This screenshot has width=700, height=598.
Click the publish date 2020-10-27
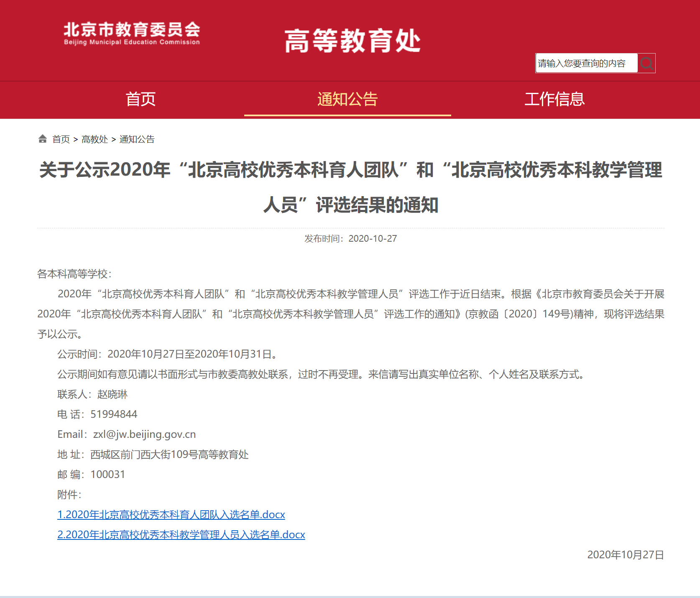point(373,239)
